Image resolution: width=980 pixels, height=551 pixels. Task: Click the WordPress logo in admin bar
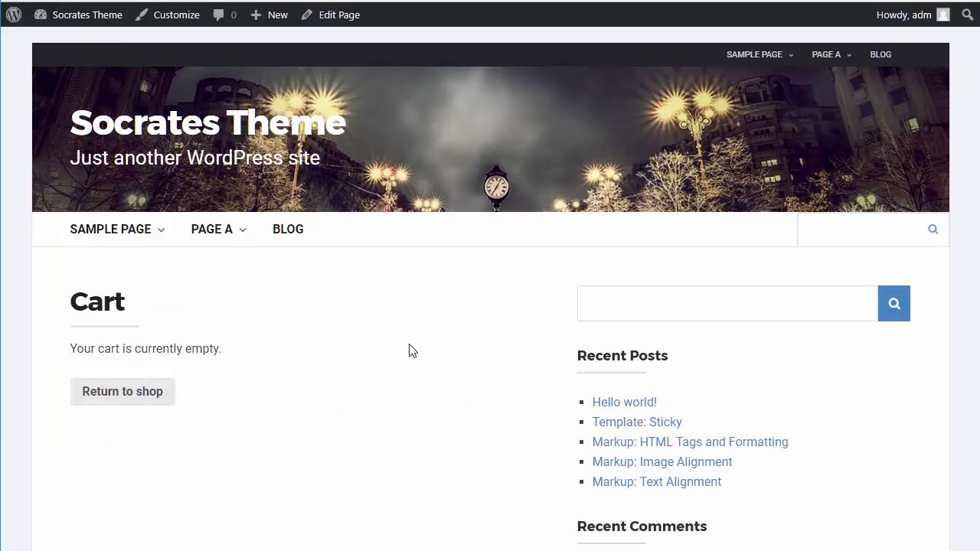pyautogui.click(x=14, y=15)
